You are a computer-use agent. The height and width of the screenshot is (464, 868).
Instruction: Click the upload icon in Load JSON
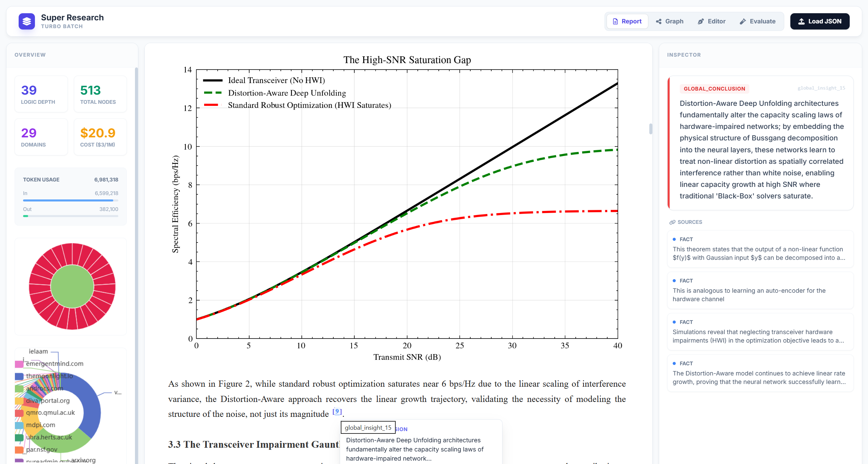click(x=802, y=21)
